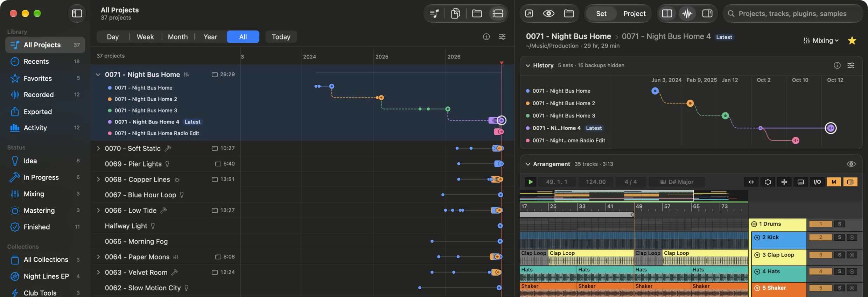Expand the 0068 - Copper Lines project
This screenshot has width=868, height=297.
pyautogui.click(x=98, y=179)
